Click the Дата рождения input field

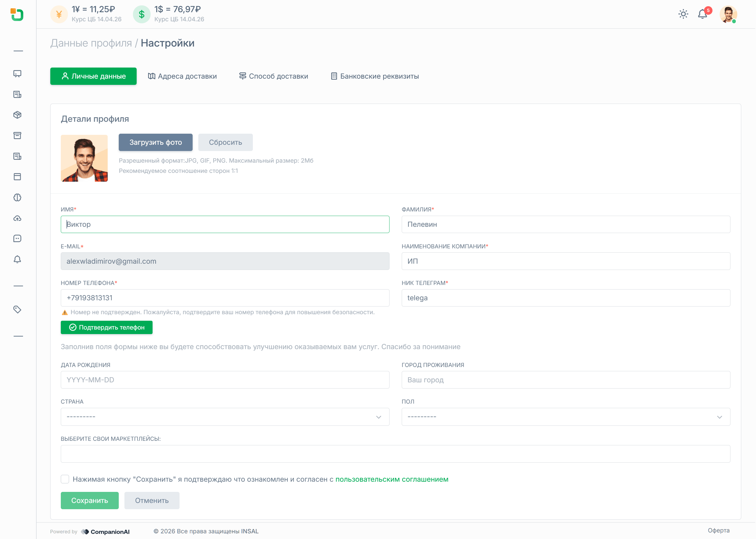coord(225,380)
